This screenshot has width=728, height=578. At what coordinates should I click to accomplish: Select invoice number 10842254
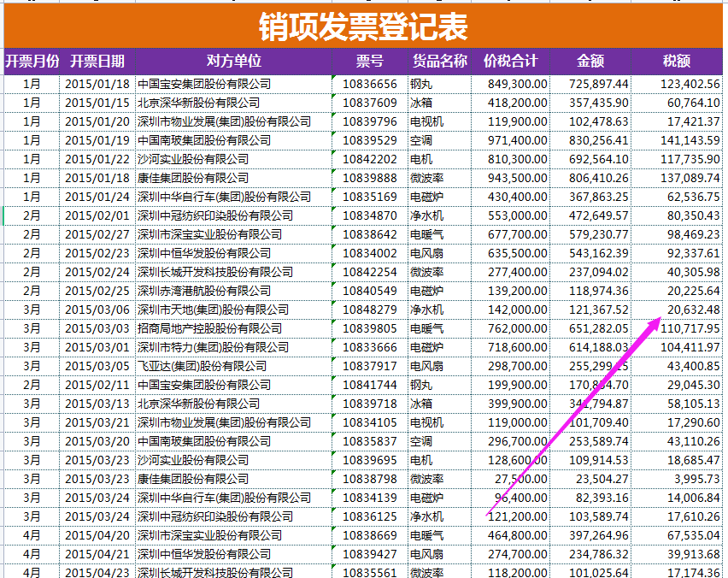pyautogui.click(x=370, y=272)
